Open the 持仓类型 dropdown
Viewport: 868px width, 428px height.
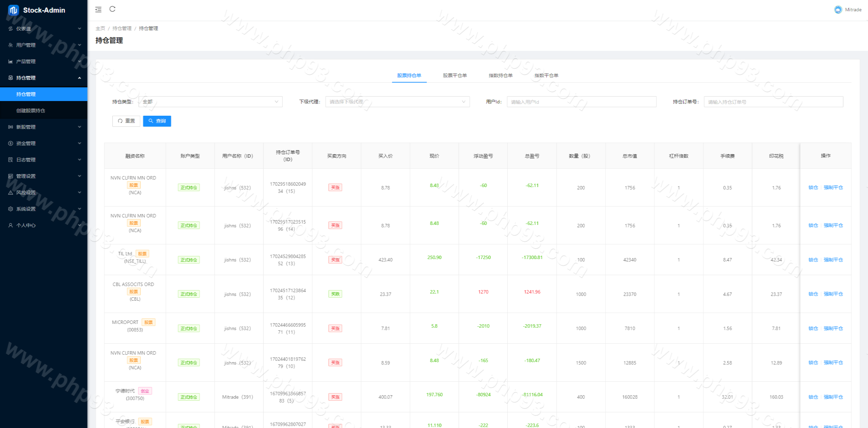click(x=210, y=102)
